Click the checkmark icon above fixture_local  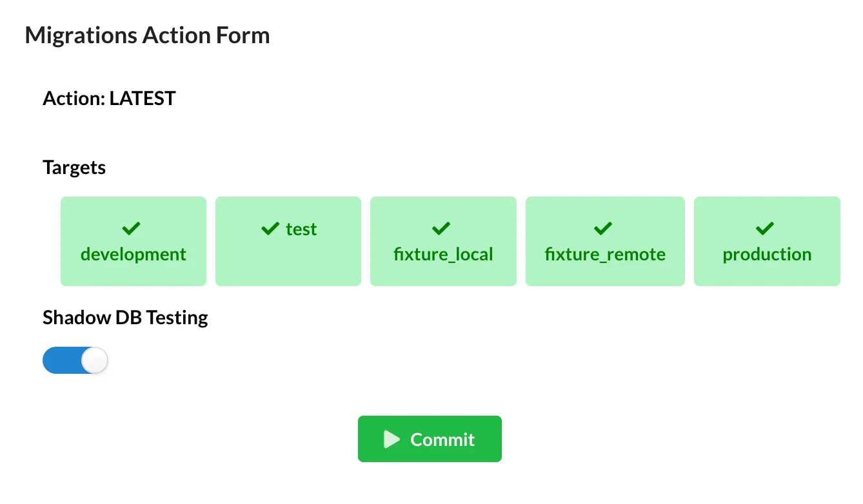click(x=441, y=229)
